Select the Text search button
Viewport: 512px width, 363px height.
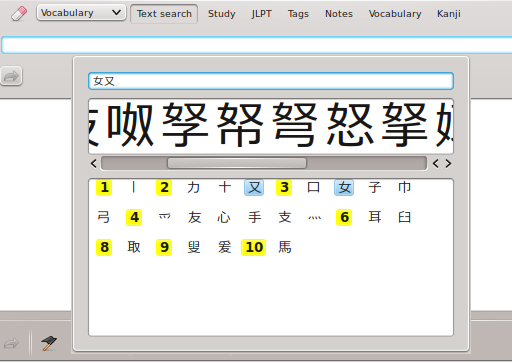point(164,14)
